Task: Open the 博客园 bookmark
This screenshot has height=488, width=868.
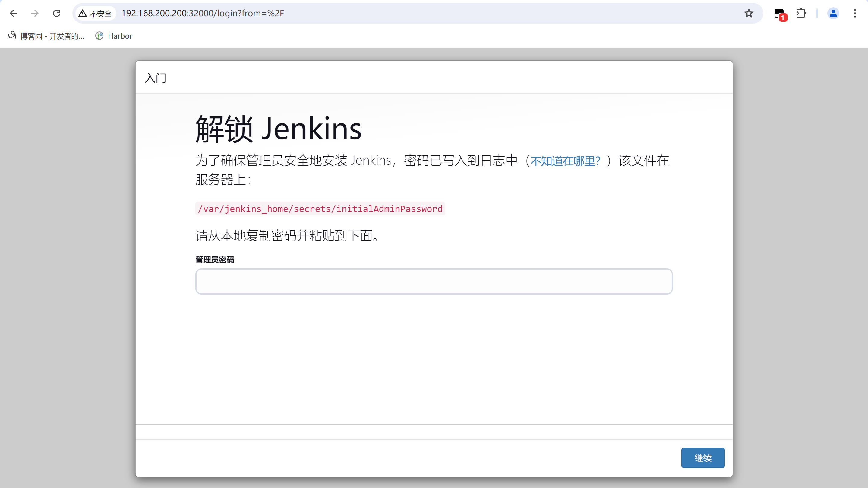Action: (46, 36)
